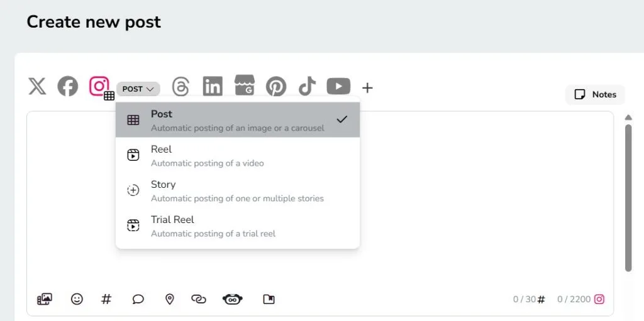
Task: Open the AI assistant mascot icon
Action: pos(233,299)
